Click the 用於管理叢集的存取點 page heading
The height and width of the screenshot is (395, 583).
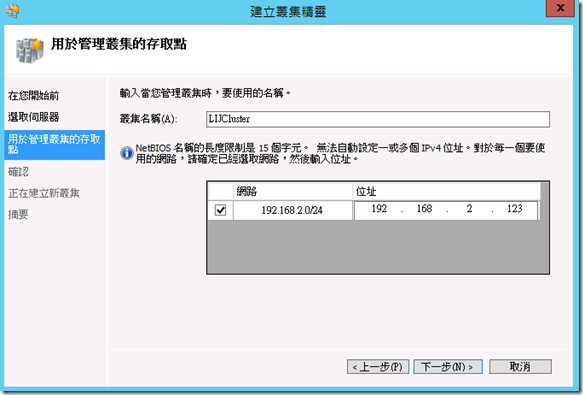[119, 44]
